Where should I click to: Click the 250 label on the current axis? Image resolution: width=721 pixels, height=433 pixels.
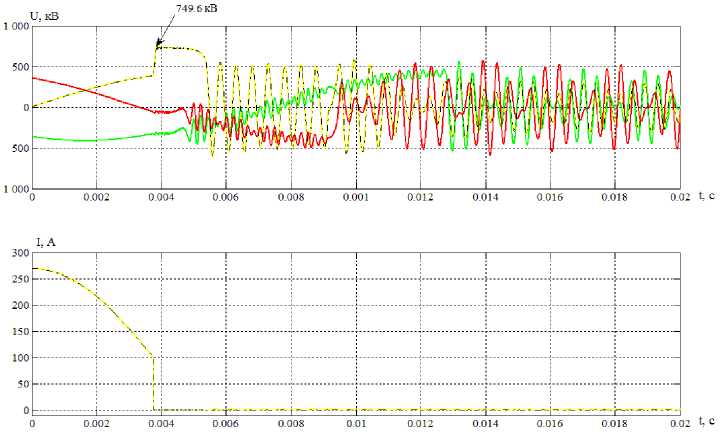click(21, 279)
